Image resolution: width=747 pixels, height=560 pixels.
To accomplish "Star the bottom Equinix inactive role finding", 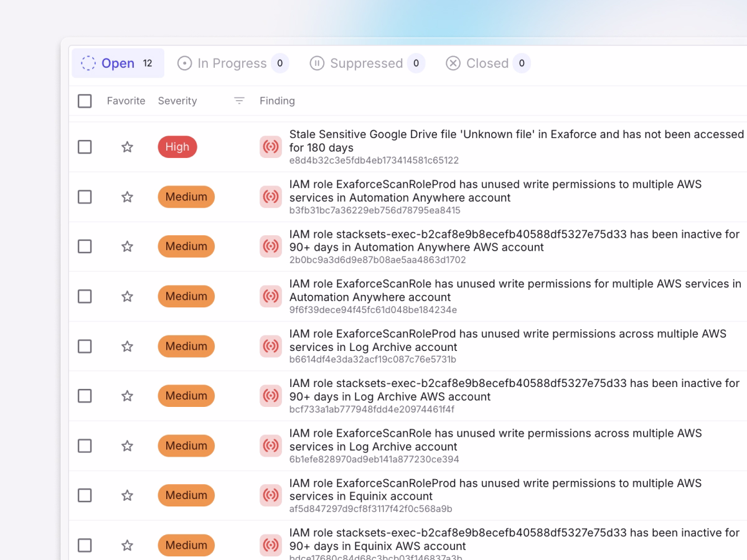I will coord(127,545).
